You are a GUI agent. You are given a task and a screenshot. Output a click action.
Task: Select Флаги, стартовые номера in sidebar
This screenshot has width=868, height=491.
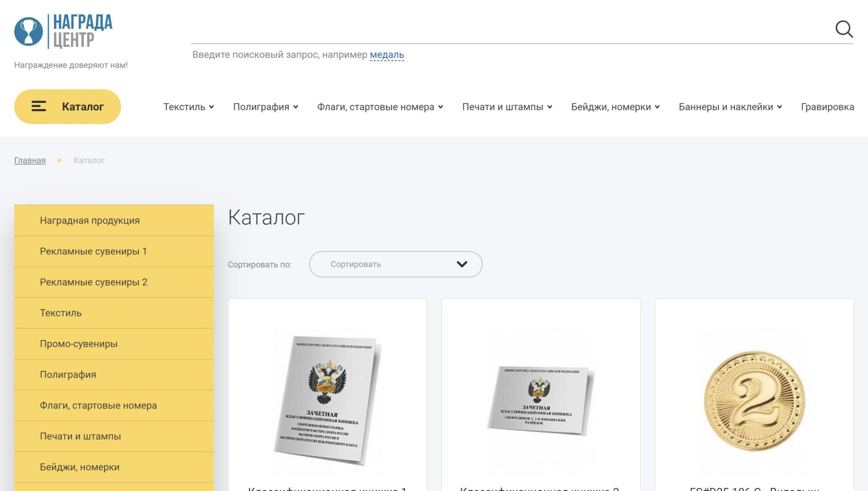[114, 405]
